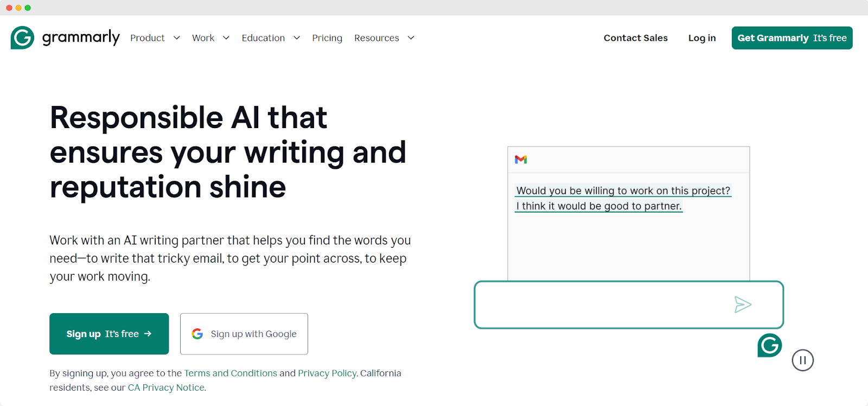Click the Contact Sales link
The image size is (868, 406).
click(636, 38)
